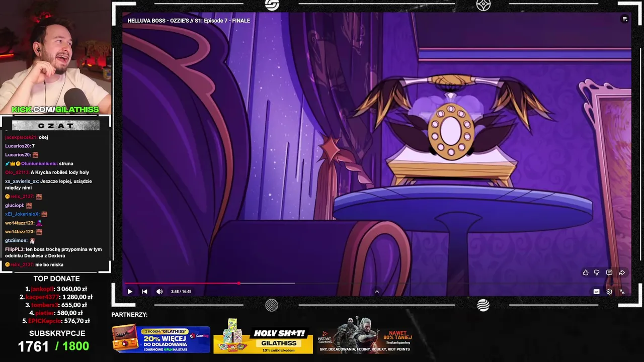This screenshot has width=644, height=362.
Task: Share the video using the arrow icon
Action: click(622, 273)
